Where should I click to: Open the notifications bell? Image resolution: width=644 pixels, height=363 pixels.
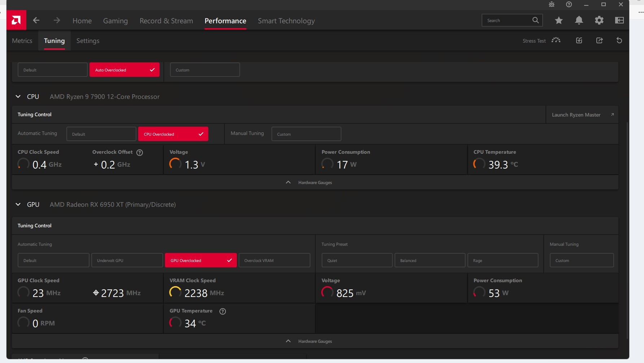(579, 21)
